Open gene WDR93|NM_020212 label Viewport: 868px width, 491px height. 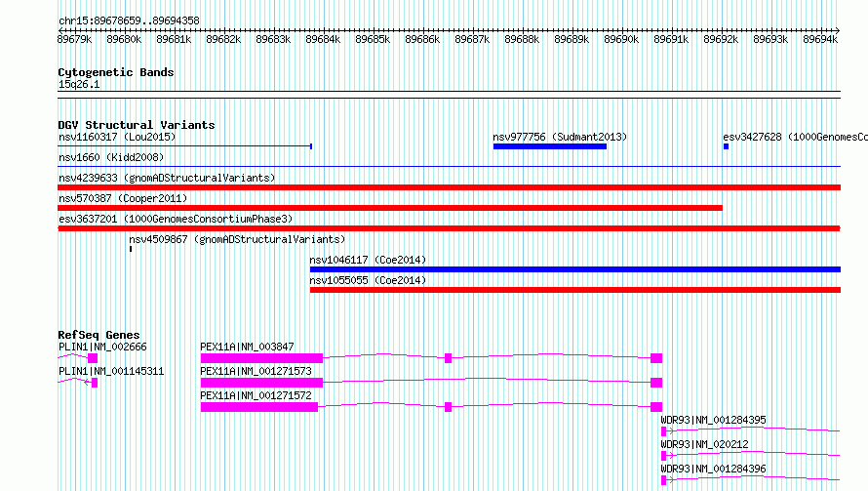pyautogui.click(x=705, y=444)
